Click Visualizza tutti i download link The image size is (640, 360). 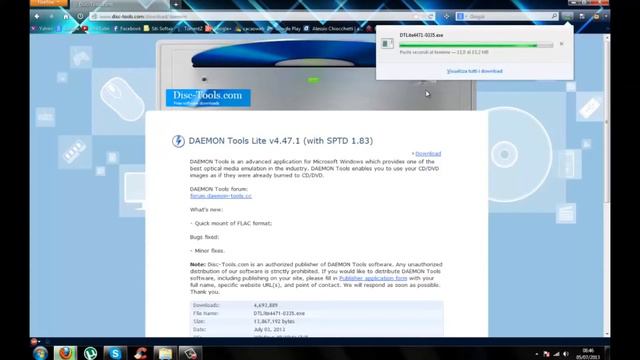point(475,71)
